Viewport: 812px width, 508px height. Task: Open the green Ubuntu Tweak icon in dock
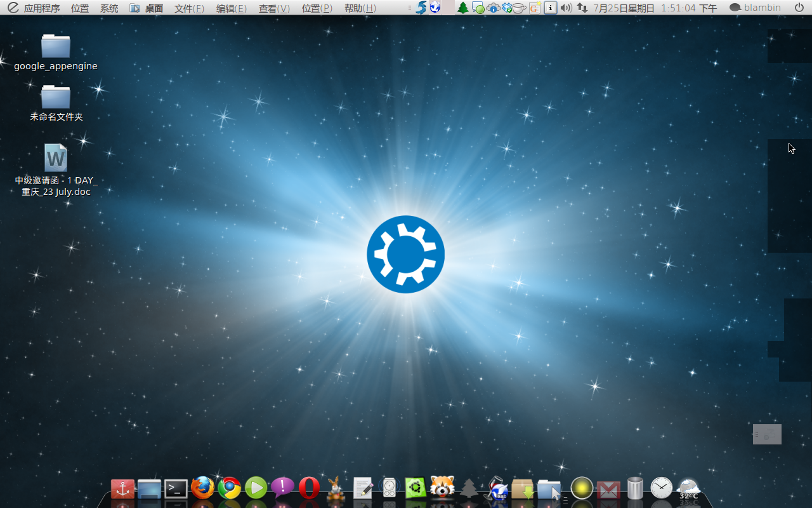(x=416, y=488)
